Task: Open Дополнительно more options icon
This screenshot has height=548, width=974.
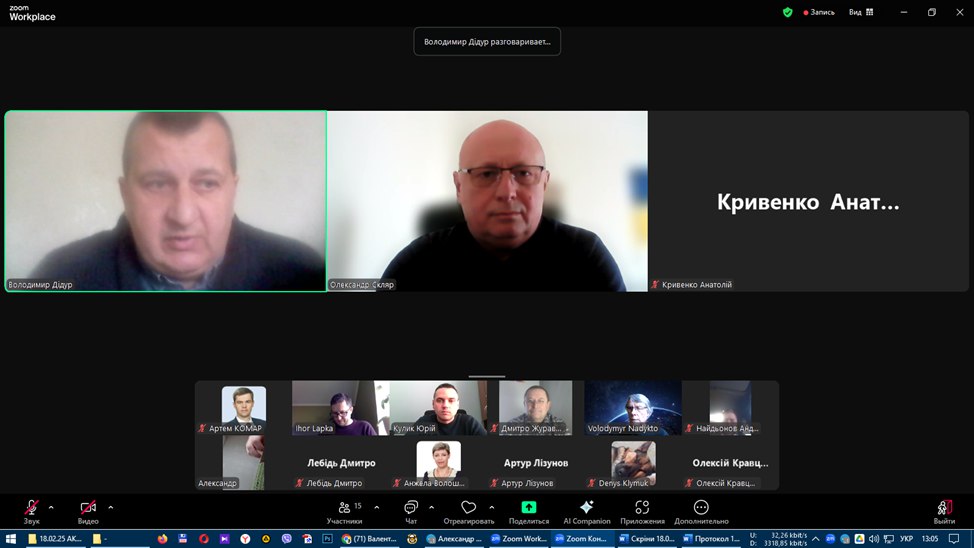Action: [701, 508]
